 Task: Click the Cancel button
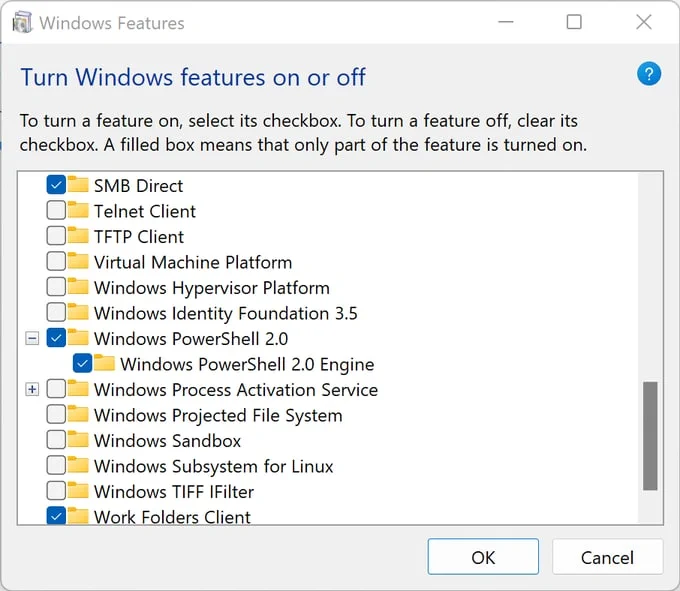point(607,557)
